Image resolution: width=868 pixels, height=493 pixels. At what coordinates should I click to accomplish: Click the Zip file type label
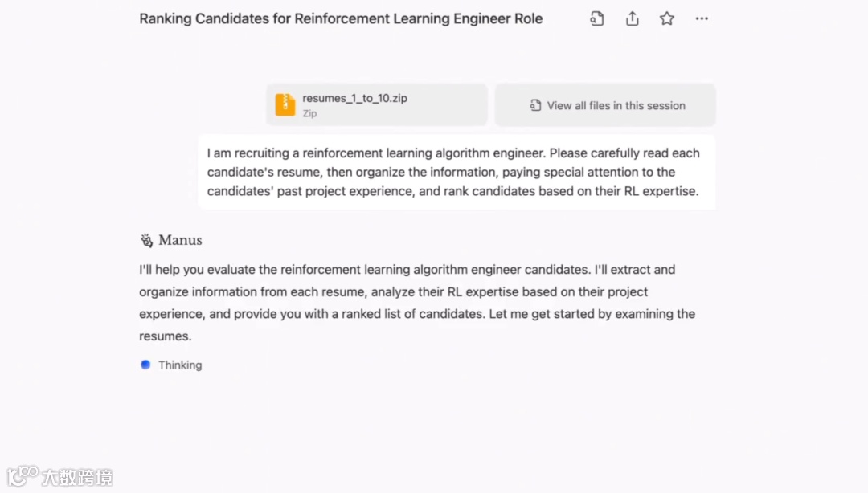[x=309, y=113]
